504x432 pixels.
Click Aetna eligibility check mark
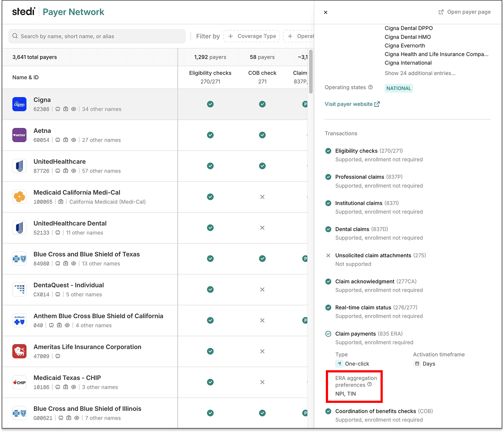tap(210, 135)
